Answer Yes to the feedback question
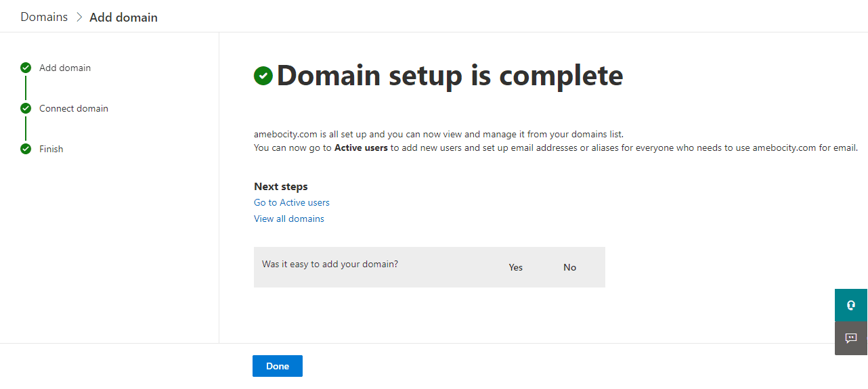The height and width of the screenshot is (389, 868). [x=516, y=267]
